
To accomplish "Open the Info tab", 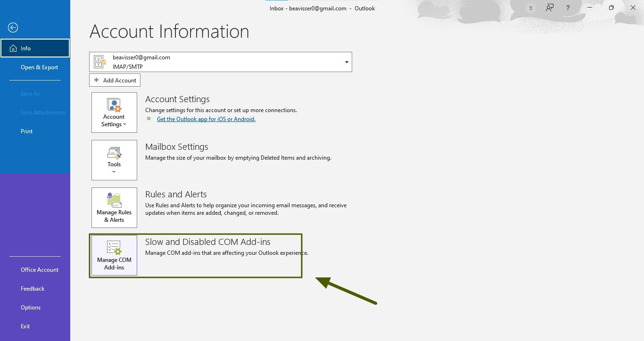I will pos(35,48).
